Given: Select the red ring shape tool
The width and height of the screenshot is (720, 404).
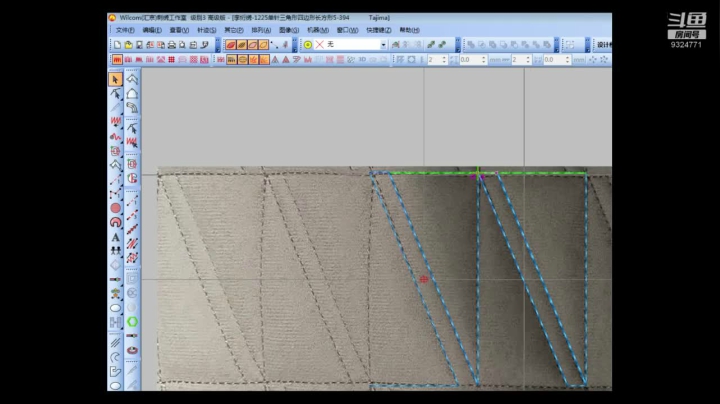Looking at the screenshot, I should coord(115,222).
